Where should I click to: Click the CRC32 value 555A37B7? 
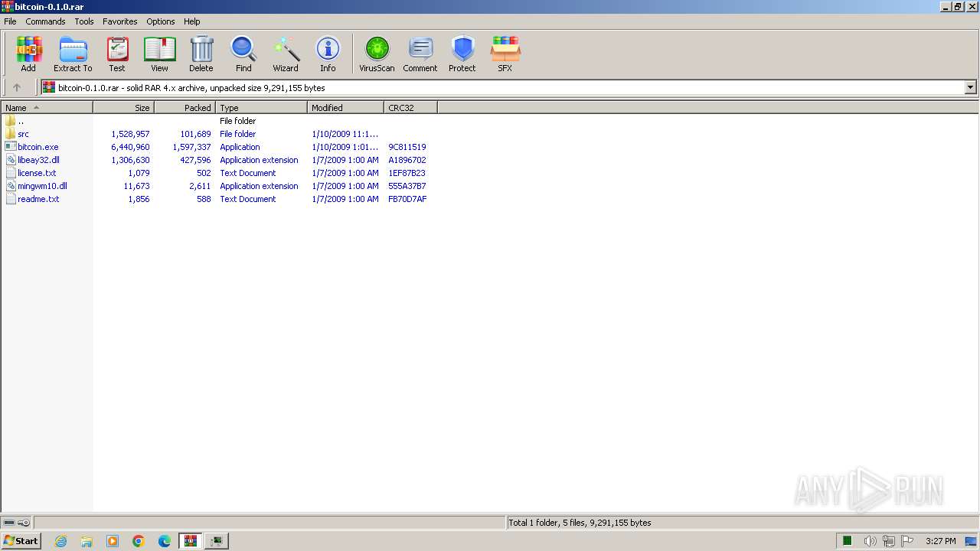tap(407, 186)
